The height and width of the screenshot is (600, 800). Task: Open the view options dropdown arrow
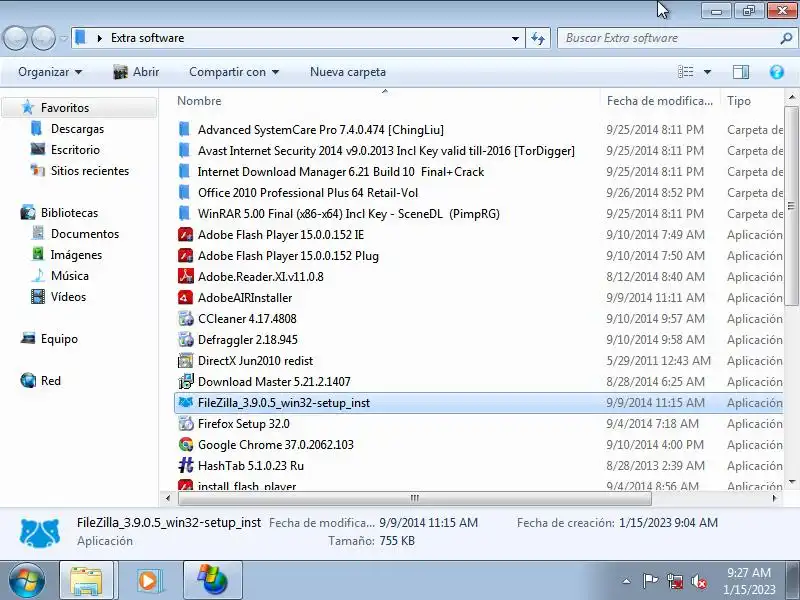point(707,72)
